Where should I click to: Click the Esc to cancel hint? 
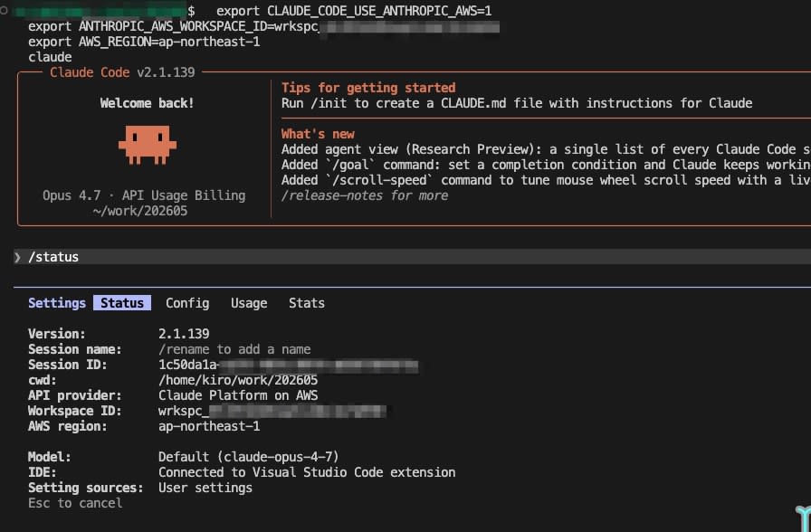tap(75, 503)
